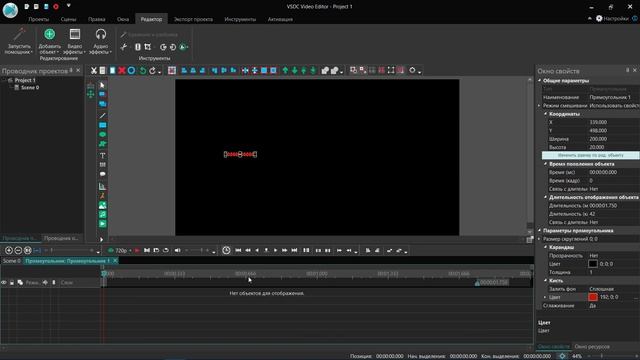
Task: Click the red Record icon in title bar
Action: tap(56, 7)
